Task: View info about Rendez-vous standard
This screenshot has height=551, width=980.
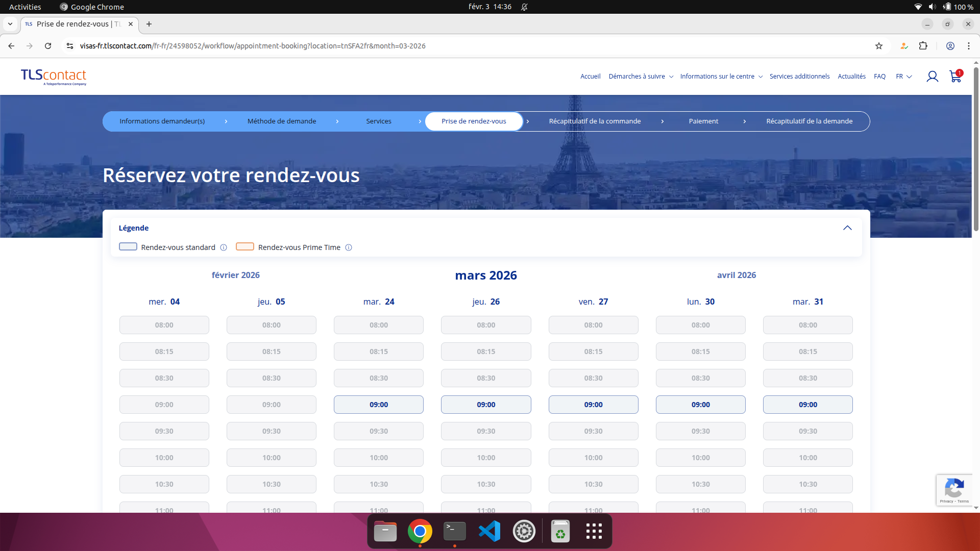Action: tap(224, 247)
